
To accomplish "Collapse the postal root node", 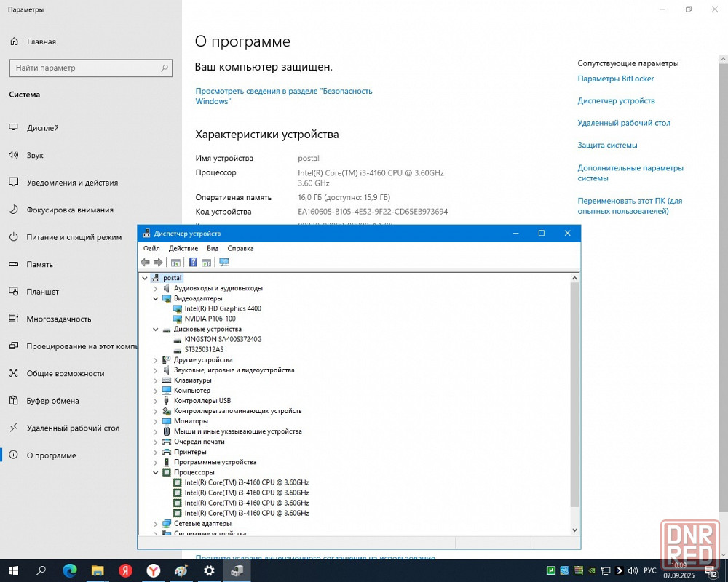I will coord(144,278).
